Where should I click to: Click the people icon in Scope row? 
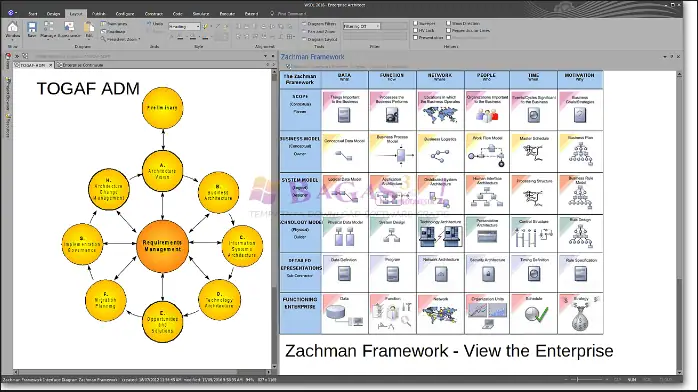[487, 116]
